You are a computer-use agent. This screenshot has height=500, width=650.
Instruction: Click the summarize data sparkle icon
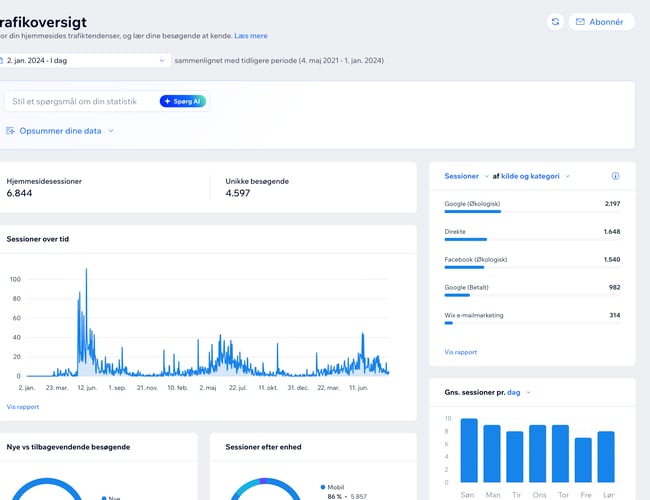coord(10,131)
